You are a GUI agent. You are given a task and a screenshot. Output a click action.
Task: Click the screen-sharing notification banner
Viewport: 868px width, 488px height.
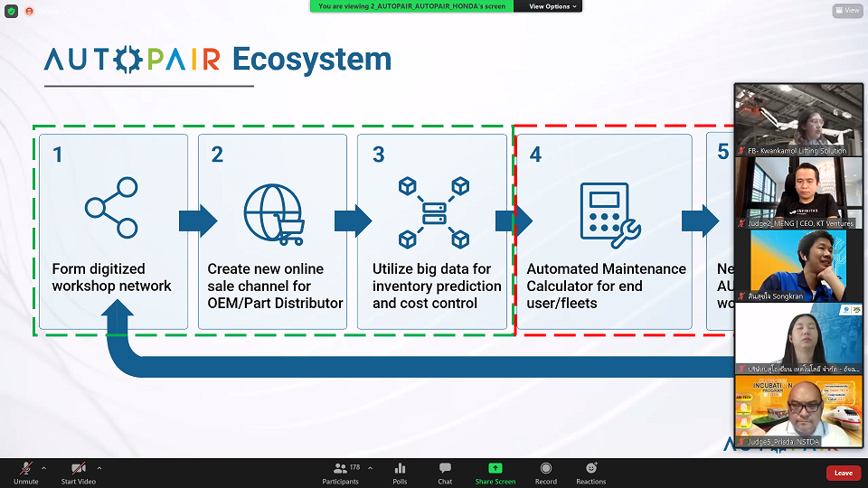411,6
